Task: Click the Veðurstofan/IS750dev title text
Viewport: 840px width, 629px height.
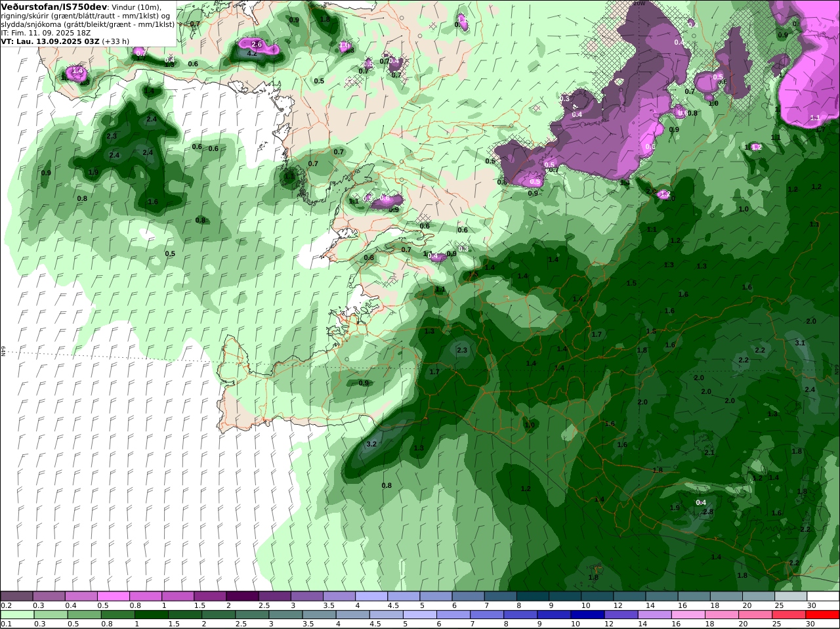Action: tap(54, 7)
